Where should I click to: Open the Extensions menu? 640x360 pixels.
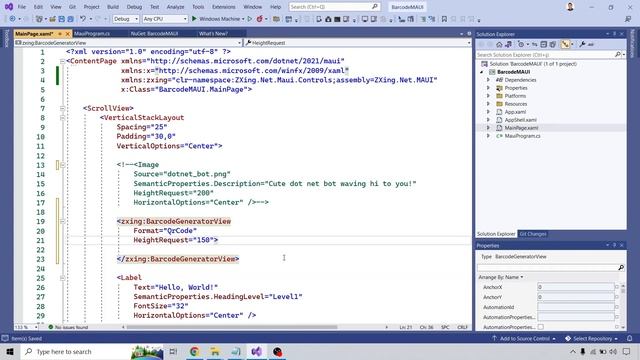point(224,7)
